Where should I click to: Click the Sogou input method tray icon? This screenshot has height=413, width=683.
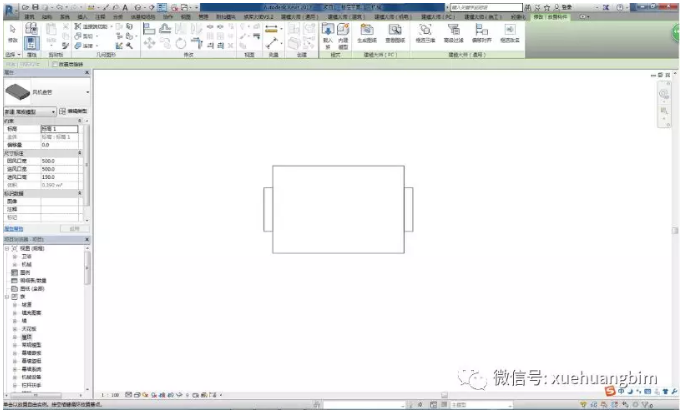pos(610,392)
